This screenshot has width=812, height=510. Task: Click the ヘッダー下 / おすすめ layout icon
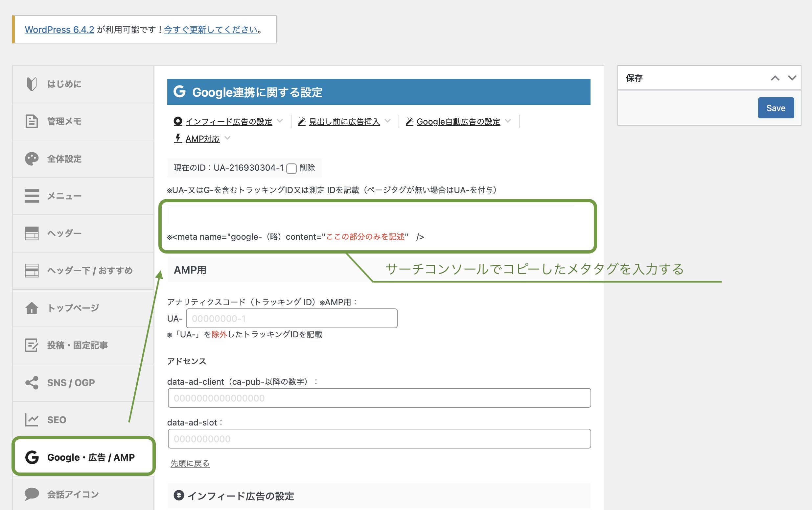(x=32, y=271)
